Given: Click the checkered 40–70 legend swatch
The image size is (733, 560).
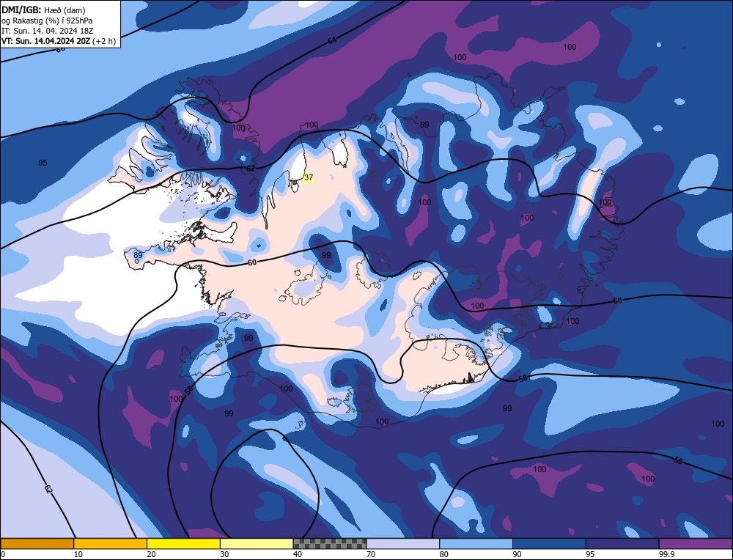Looking at the screenshot, I should [x=330, y=543].
